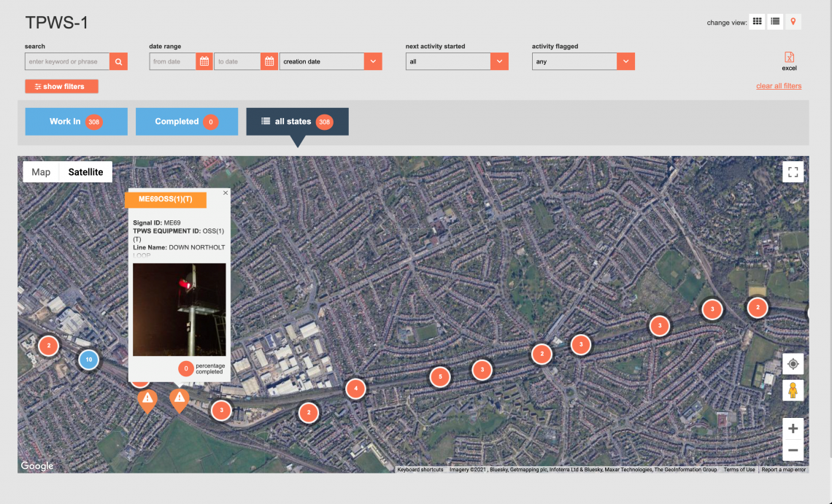This screenshot has height=504, width=832.
Task: Click the show filters button
Action: point(61,87)
